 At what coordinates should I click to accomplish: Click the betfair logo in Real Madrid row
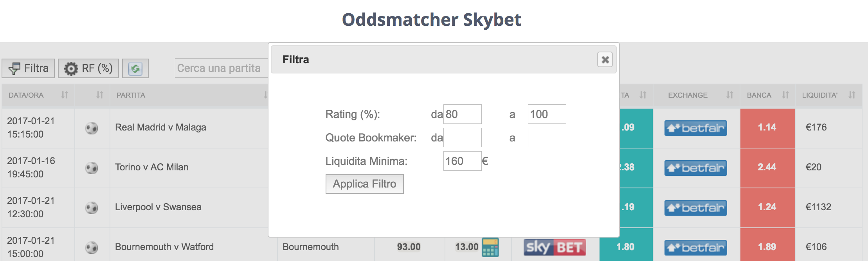[696, 128]
